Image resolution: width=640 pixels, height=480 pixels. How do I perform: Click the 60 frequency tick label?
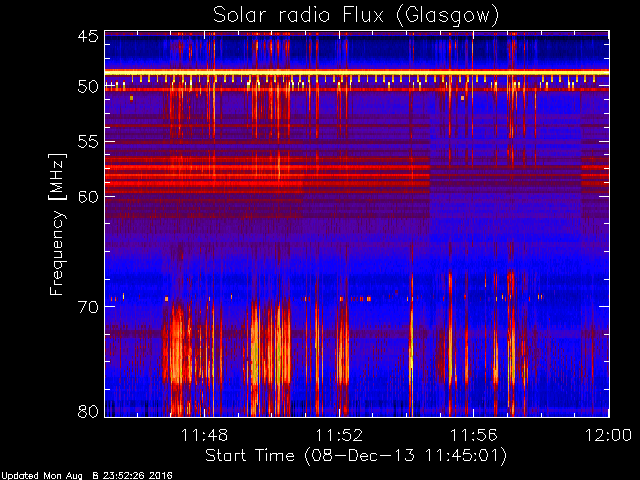click(x=88, y=196)
